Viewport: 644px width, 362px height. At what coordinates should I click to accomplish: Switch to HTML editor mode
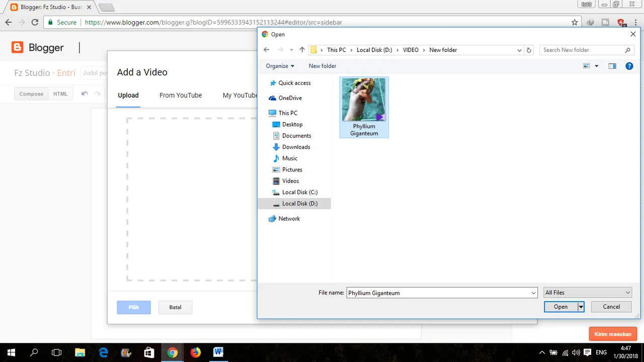60,94
